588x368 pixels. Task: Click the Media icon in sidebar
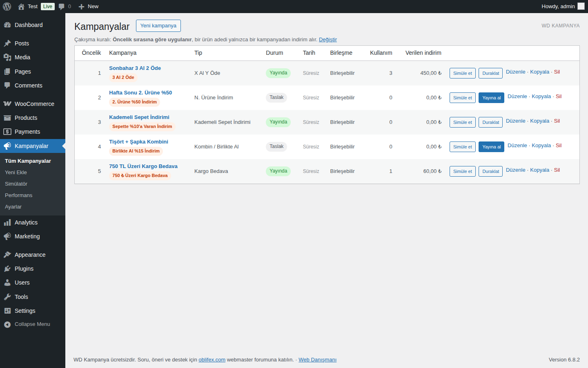[7, 57]
